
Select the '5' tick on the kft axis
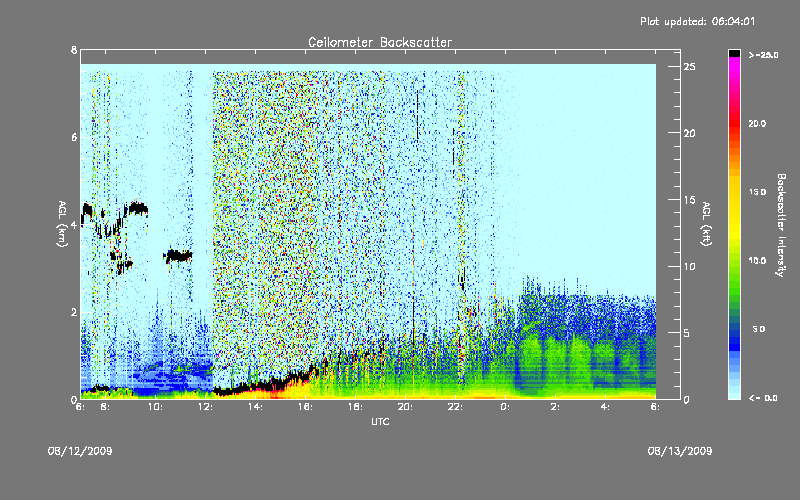(x=687, y=333)
